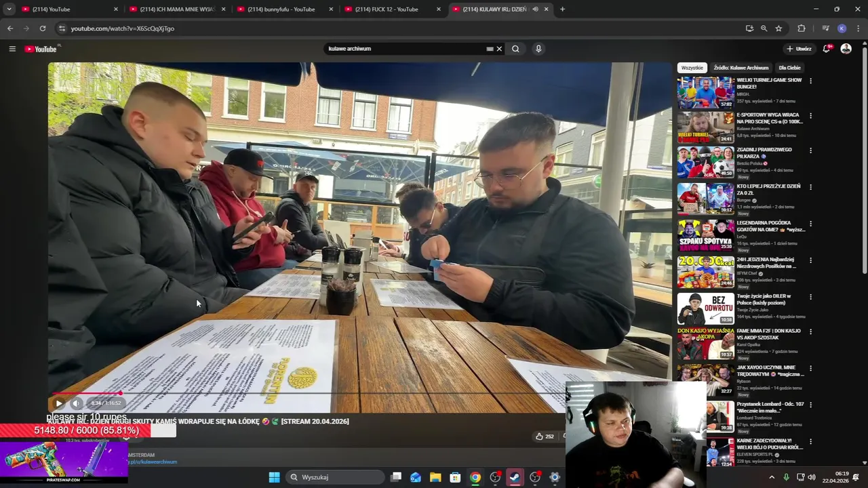Click the youtube.com URL address field
The width and height of the screenshot is (868, 488).
(400, 28)
